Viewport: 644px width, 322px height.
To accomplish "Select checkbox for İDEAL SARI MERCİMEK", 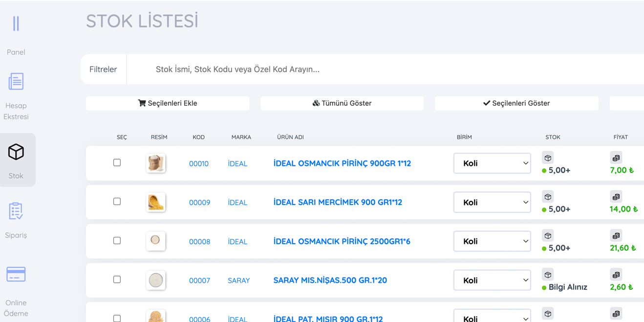I will point(117,202).
